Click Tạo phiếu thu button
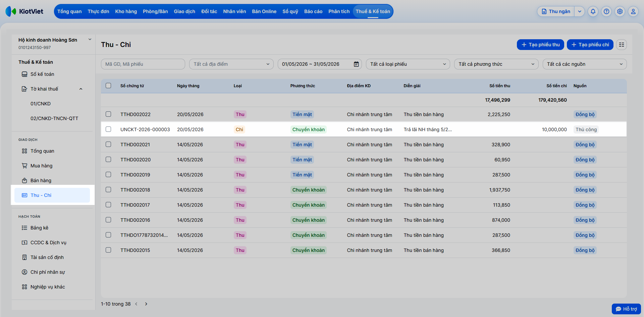 pos(540,45)
